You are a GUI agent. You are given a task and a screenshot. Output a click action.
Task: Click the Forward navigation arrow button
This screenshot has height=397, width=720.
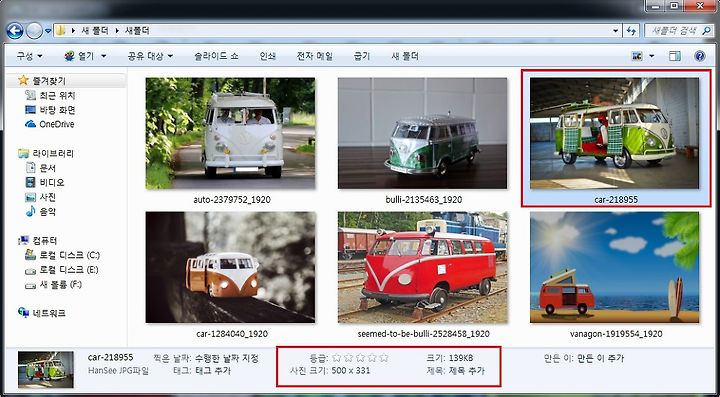tap(34, 31)
